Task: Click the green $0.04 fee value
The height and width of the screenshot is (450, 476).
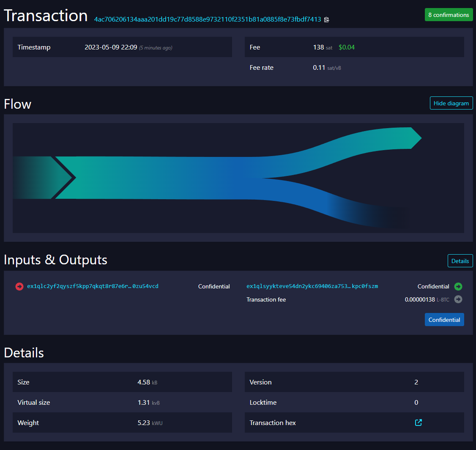Action: pyautogui.click(x=346, y=47)
